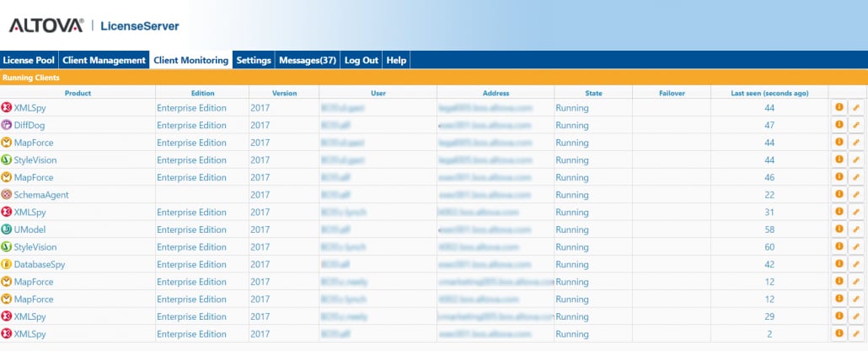The width and height of the screenshot is (868, 351).
Task: Open info for XMLSpy last seen 2
Action: click(x=839, y=333)
